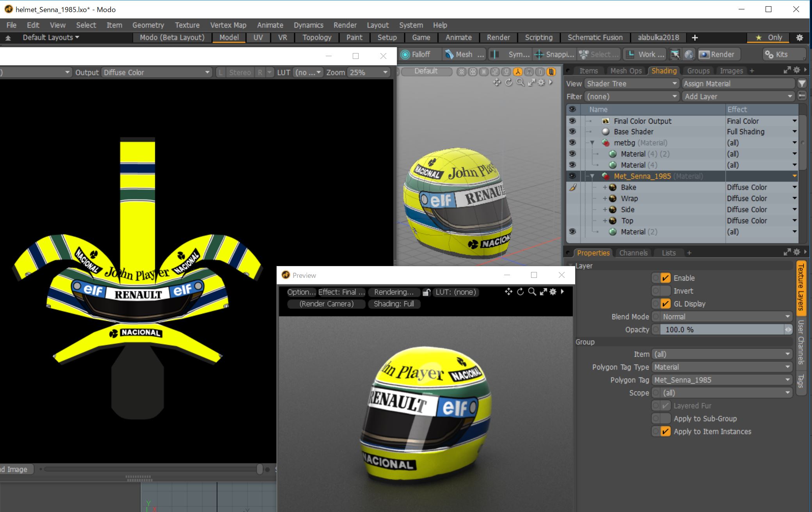Select the Wrap texture layer

tap(629, 198)
